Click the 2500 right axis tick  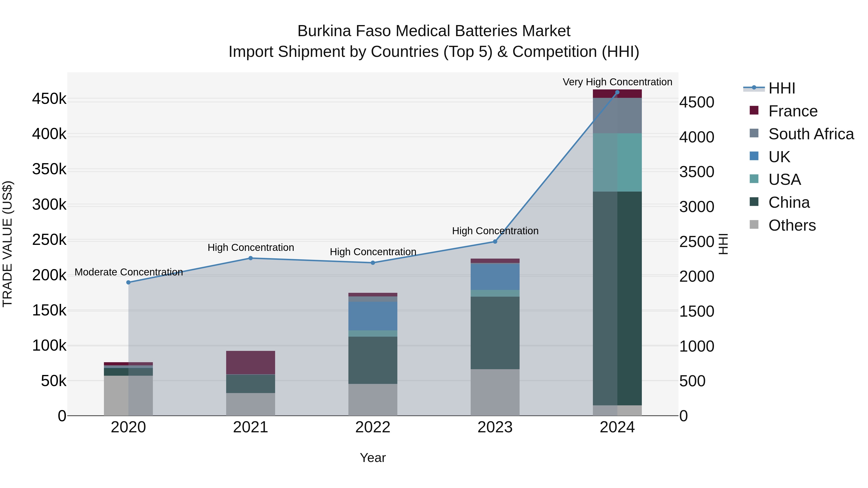point(697,242)
